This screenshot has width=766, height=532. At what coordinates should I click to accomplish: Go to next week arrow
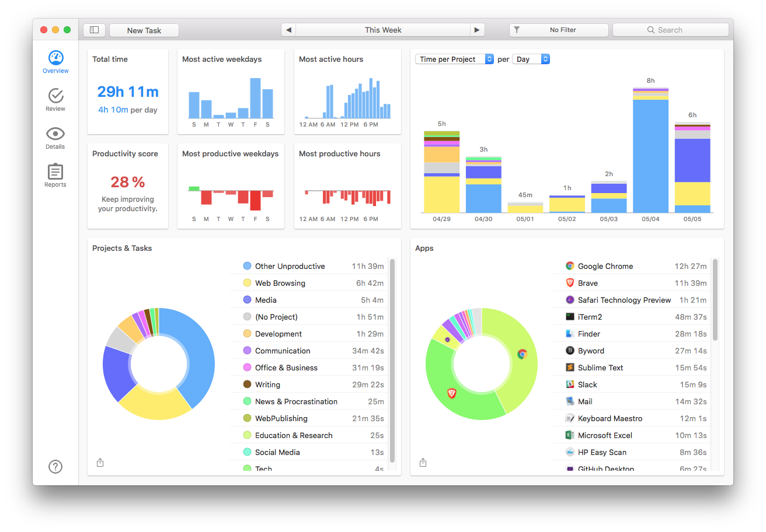click(x=478, y=30)
